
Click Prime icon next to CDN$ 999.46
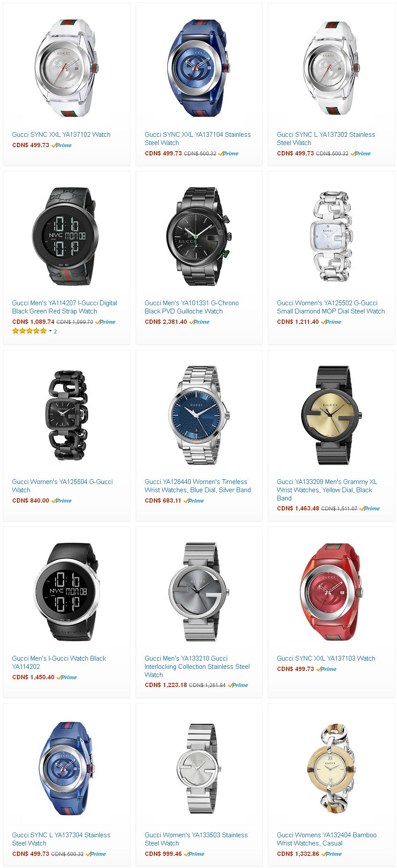[194, 854]
